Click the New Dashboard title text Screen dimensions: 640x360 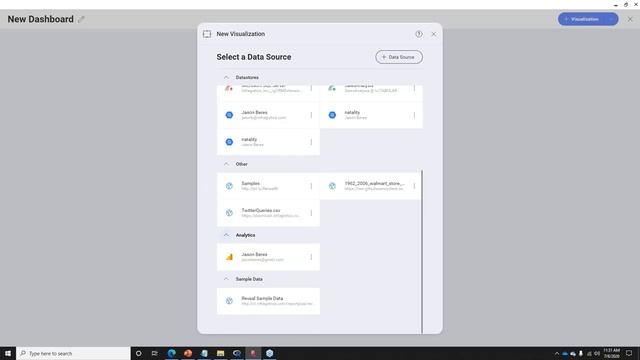41,19
